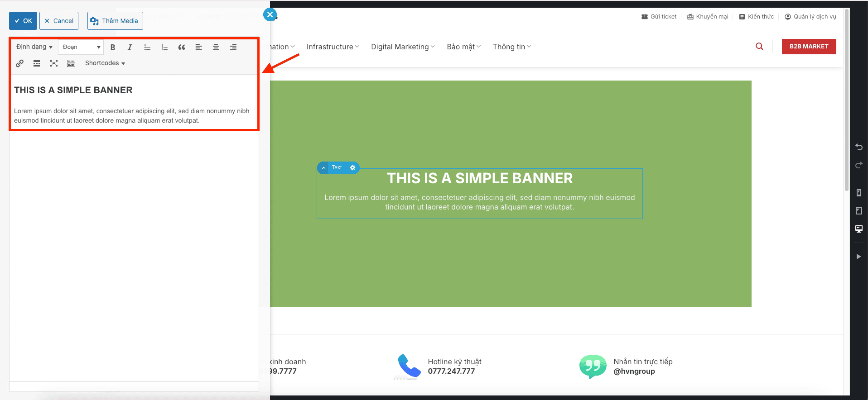Select the banner heading on page preview
868x400 pixels.
(480, 178)
